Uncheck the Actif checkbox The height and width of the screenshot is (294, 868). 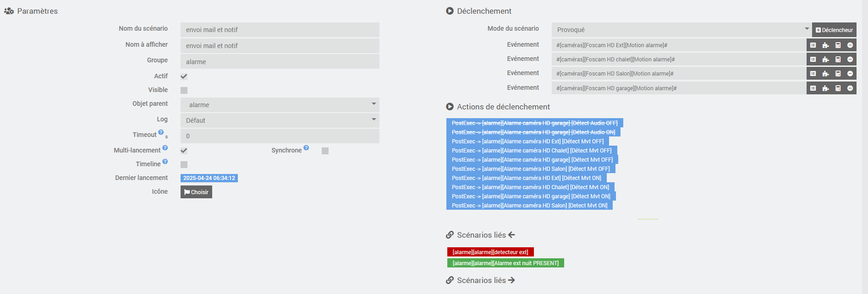(x=184, y=76)
